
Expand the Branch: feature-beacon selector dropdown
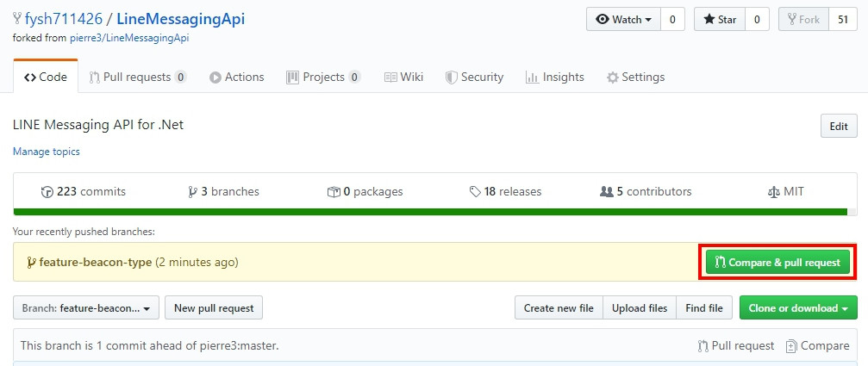click(86, 308)
